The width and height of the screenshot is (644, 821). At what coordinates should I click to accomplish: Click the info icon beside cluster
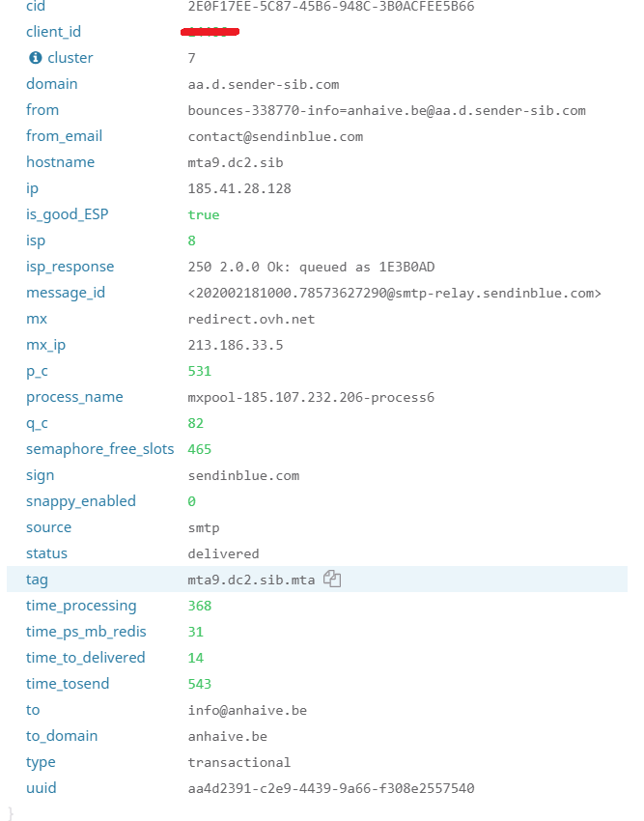click(x=36, y=58)
